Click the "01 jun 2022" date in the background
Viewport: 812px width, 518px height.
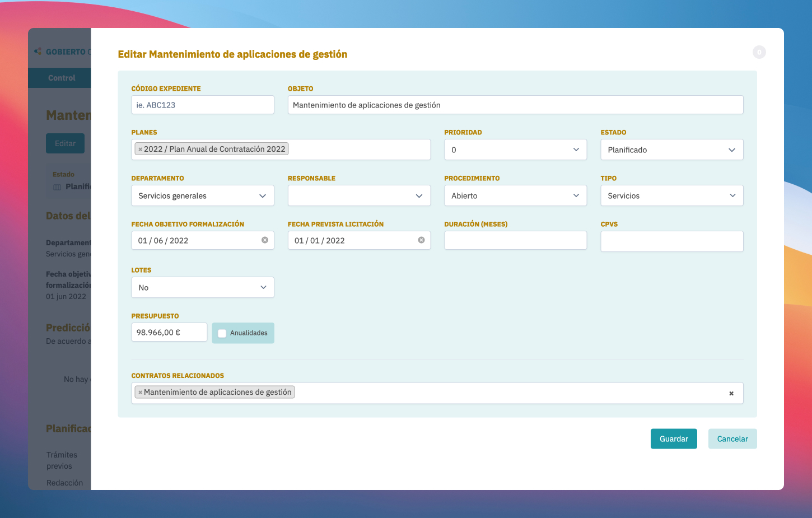pos(66,297)
